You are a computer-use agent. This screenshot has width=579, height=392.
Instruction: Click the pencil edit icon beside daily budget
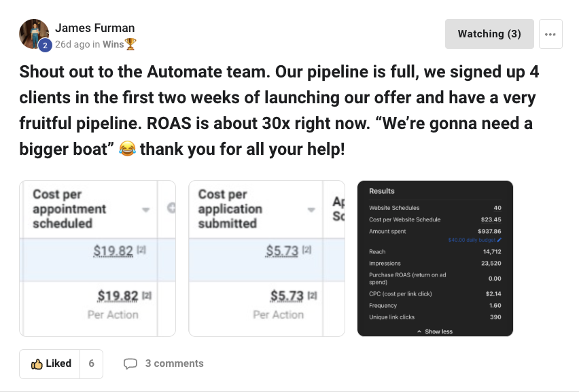(499, 240)
